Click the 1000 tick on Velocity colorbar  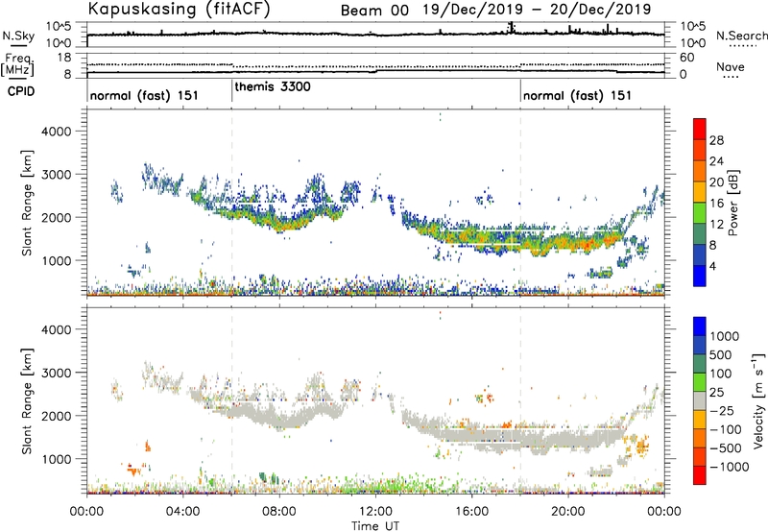[x=725, y=336]
